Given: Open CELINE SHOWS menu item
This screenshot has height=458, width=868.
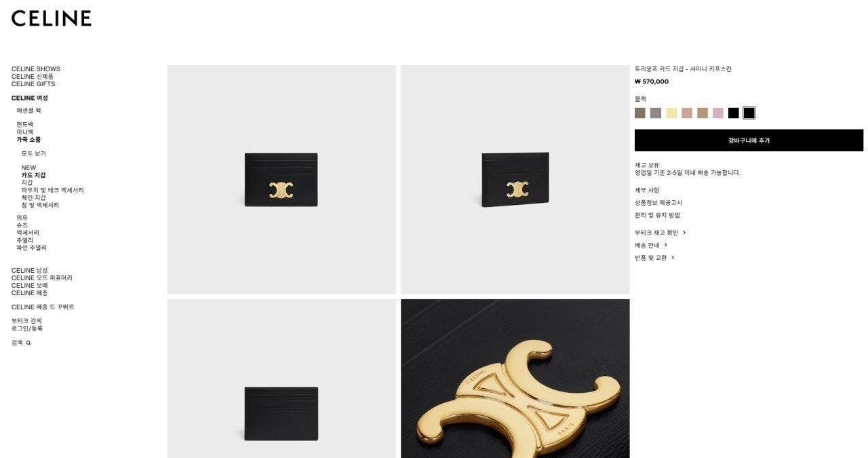Looking at the screenshot, I should [36, 69].
